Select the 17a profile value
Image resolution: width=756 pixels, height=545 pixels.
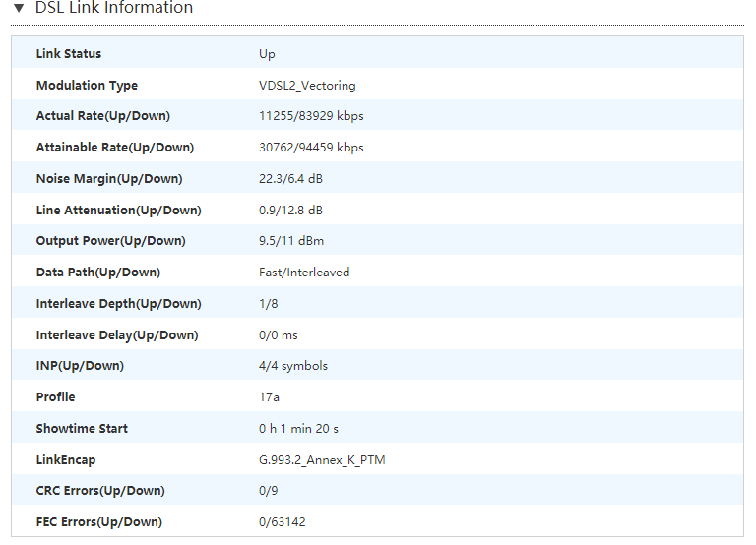tap(269, 397)
